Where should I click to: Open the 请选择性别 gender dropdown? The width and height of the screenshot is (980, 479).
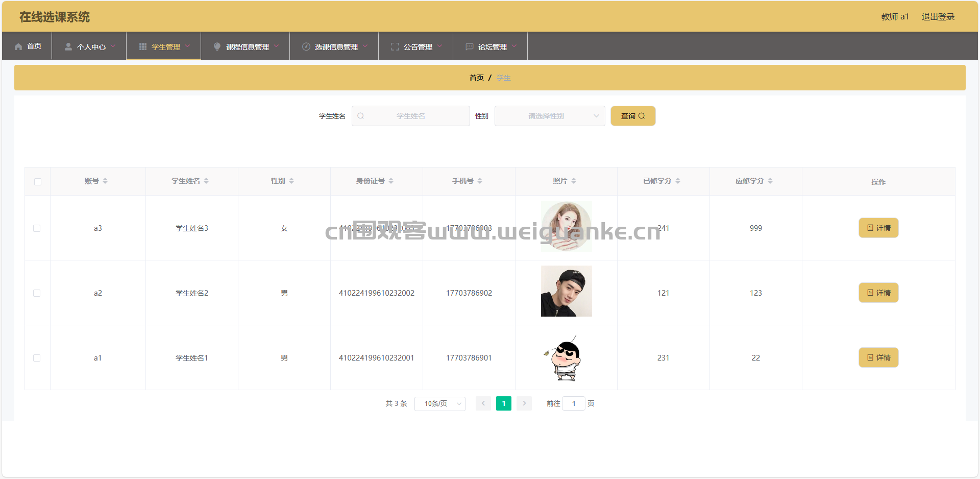click(x=549, y=116)
